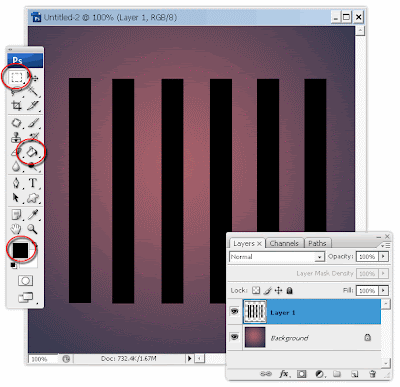Click the layers list scroll-down arrow
This screenshot has height=387, width=400.
pyautogui.click(x=386, y=363)
